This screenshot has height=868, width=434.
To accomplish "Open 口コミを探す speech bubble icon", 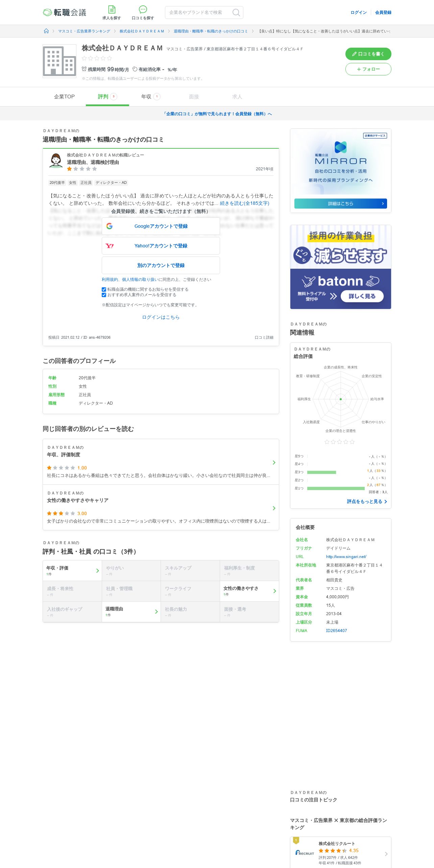I will coord(143,9).
